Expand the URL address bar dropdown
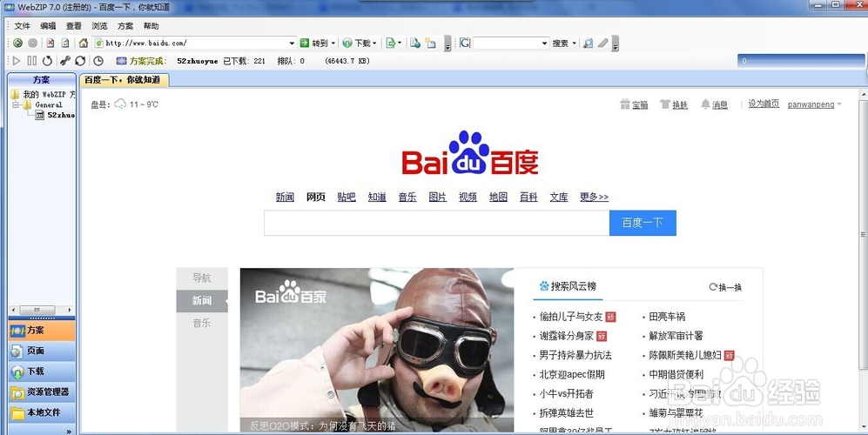This screenshot has height=435, width=868. click(x=292, y=43)
